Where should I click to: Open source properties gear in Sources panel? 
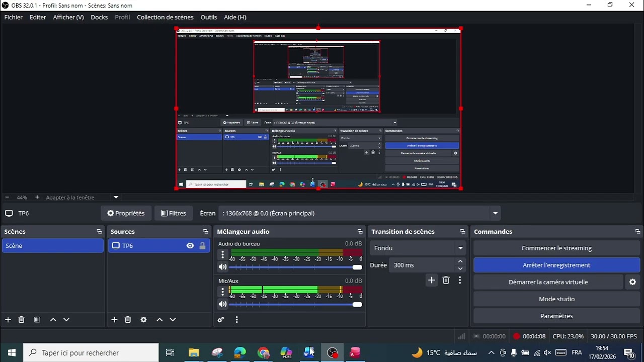144,320
